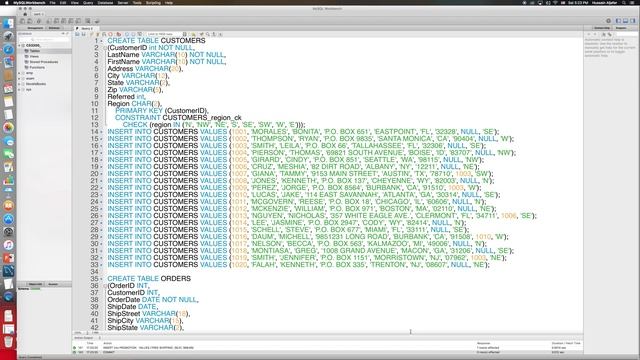Expand the sys schema

pyautogui.click(x=19, y=89)
